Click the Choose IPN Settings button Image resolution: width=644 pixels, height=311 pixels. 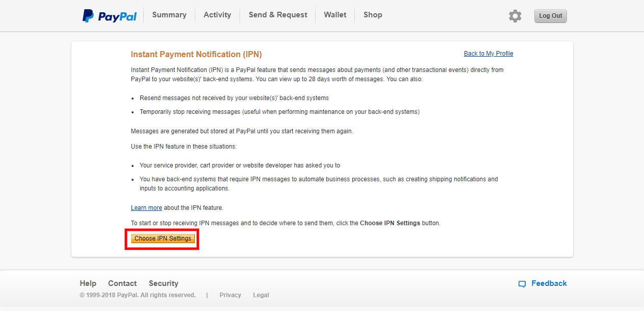click(x=163, y=238)
